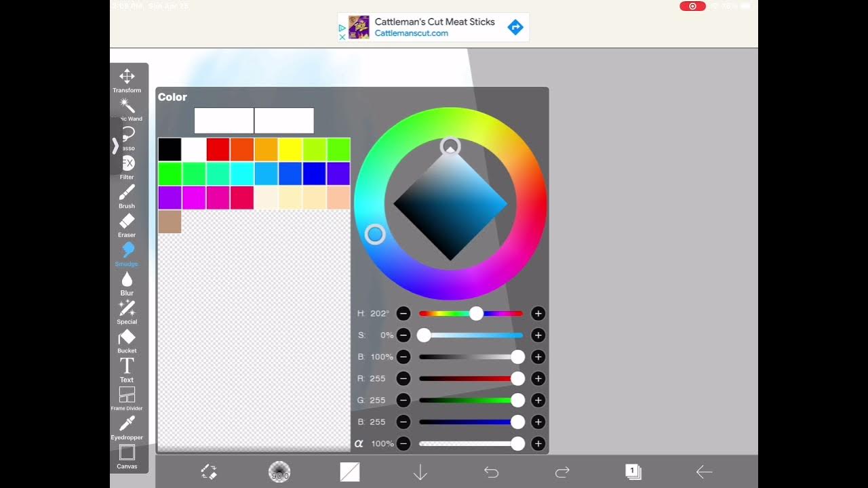Choose the brown palette swatch

(x=170, y=222)
